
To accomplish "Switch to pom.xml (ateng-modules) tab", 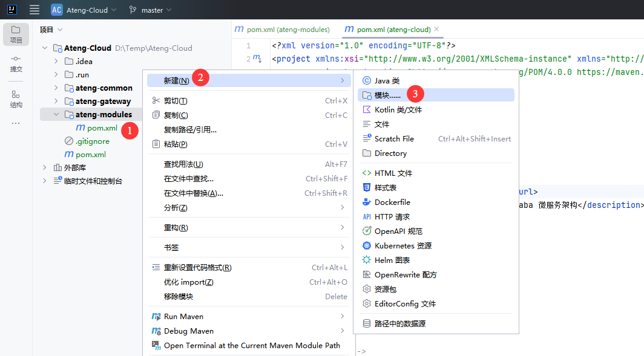I will click(282, 29).
